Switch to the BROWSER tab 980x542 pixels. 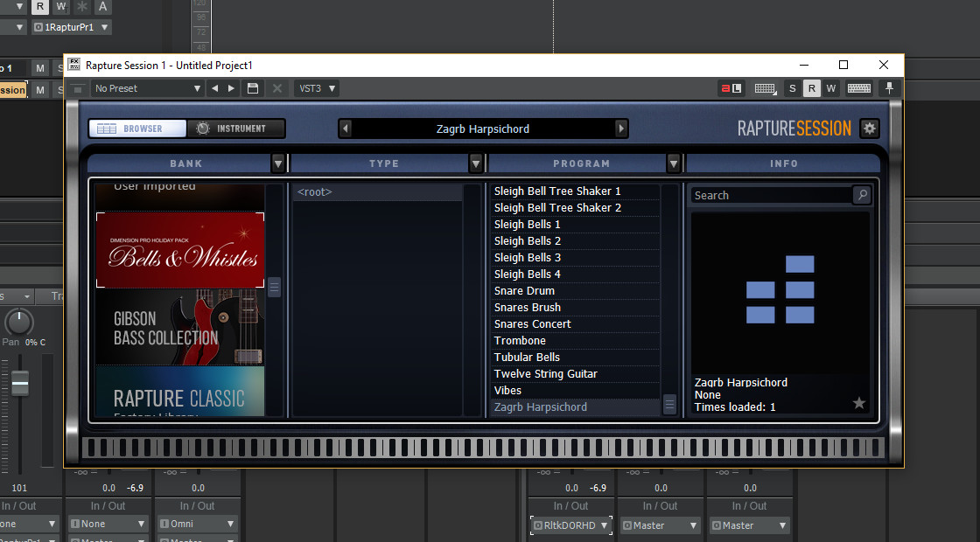pos(136,128)
